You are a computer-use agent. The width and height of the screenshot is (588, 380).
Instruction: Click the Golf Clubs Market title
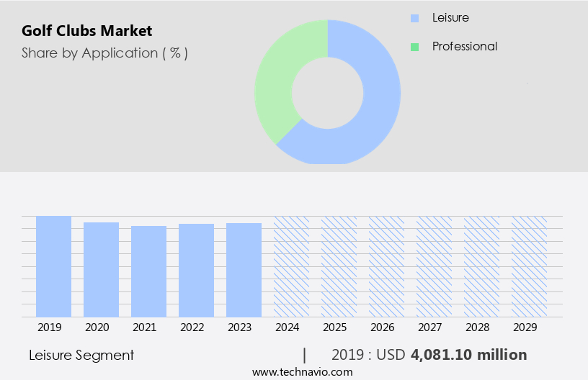pyautogui.click(x=87, y=31)
